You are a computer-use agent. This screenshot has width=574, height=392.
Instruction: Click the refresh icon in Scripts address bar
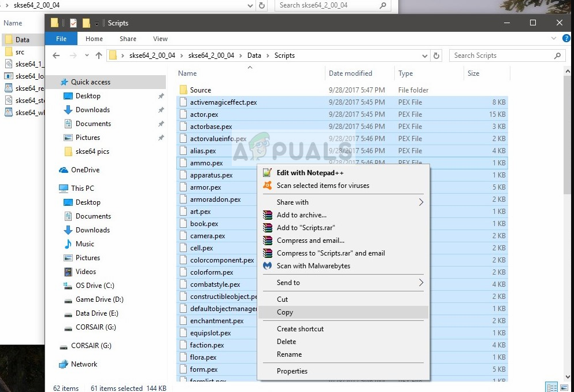436,56
